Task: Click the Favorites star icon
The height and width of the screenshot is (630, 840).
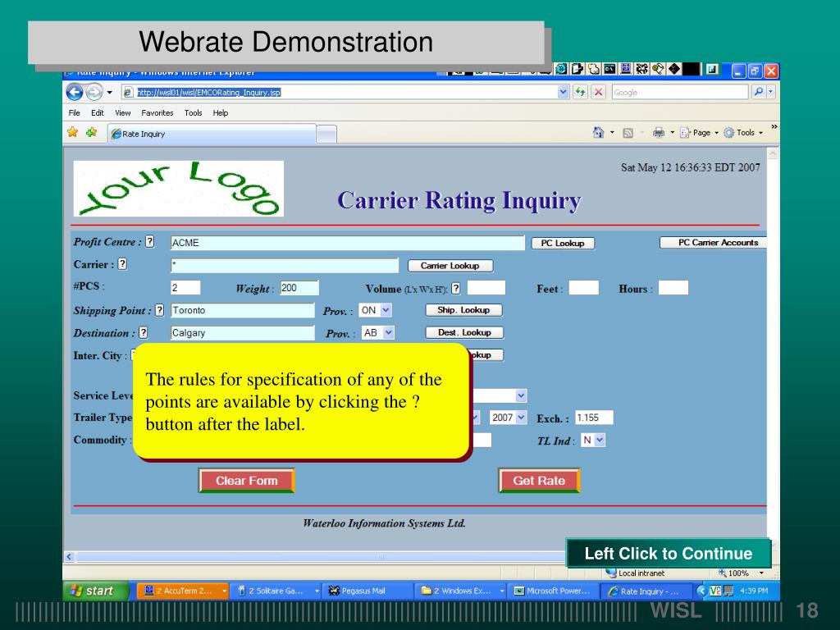Action: pyautogui.click(x=73, y=133)
